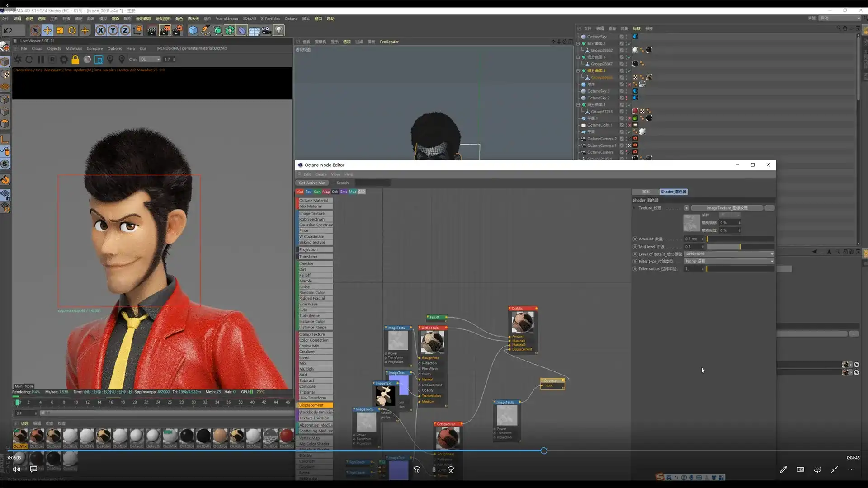The height and width of the screenshot is (488, 868).
Task: Click the cube primitive object icon
Action: 193,30
